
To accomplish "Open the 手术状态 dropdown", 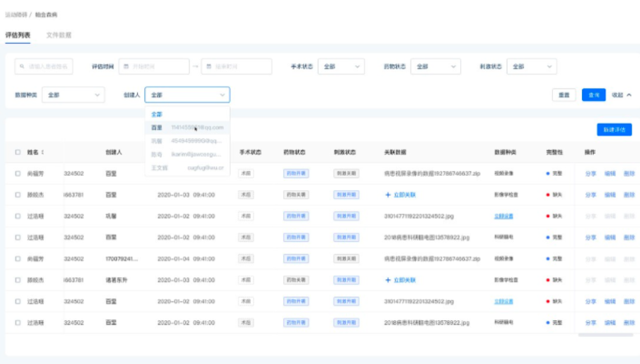I will [x=341, y=66].
